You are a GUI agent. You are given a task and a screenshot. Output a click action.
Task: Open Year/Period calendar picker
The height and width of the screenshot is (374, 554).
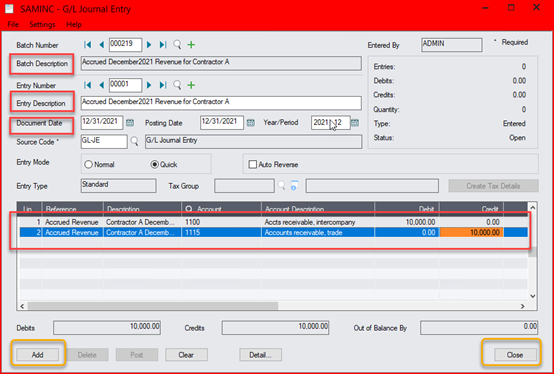[x=355, y=123]
